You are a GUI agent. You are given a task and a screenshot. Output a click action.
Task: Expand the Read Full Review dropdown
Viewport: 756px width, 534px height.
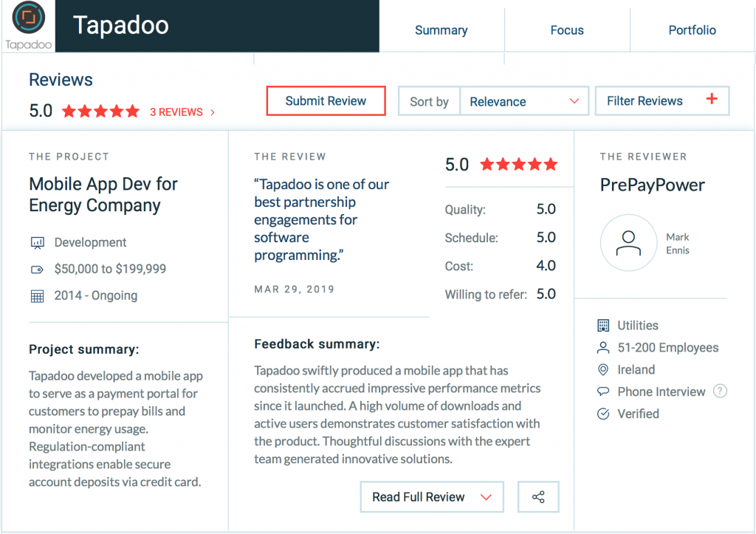(431, 496)
